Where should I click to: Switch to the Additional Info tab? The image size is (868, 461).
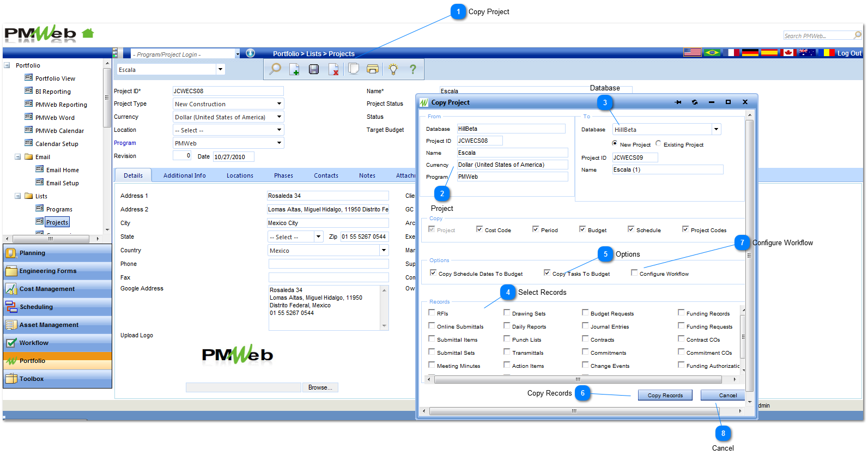pos(185,175)
